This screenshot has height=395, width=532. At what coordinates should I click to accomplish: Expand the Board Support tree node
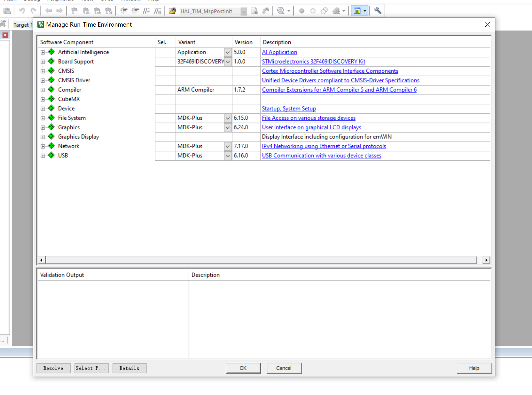[43, 62]
